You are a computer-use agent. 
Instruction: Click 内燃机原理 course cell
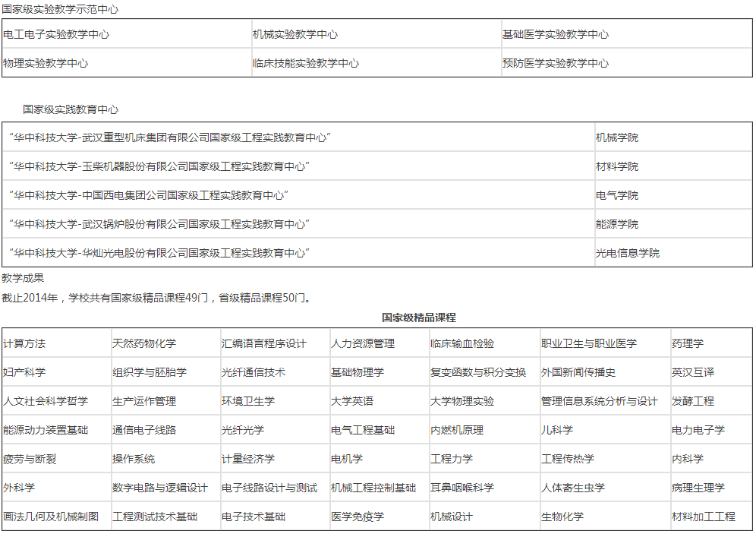pos(484,430)
